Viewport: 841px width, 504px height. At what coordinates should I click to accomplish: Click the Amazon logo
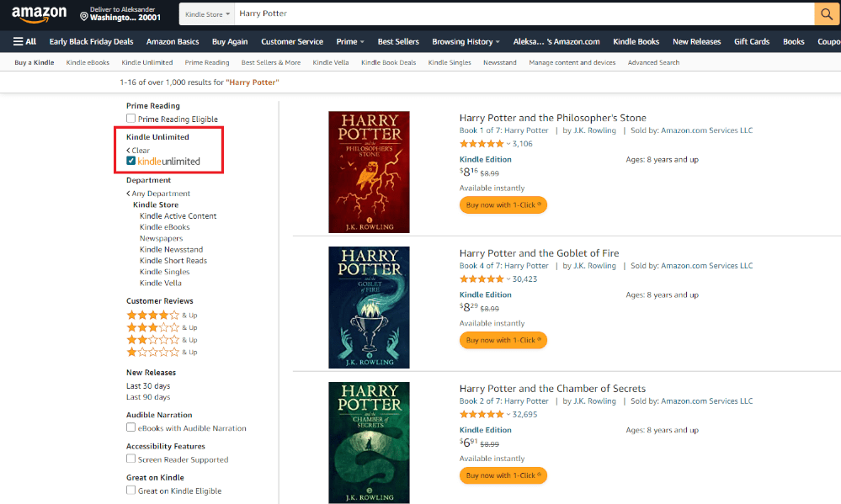(x=40, y=14)
